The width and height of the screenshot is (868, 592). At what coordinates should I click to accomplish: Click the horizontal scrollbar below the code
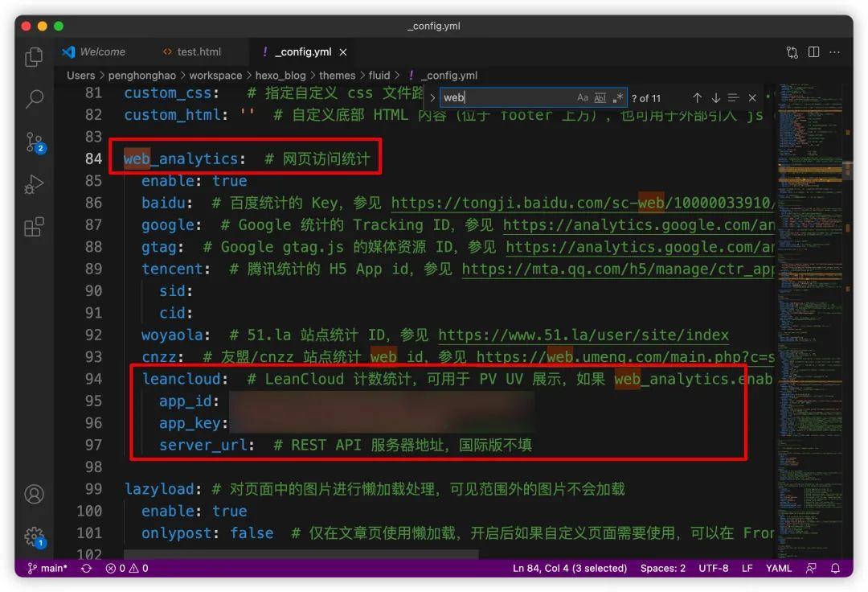click(x=301, y=554)
